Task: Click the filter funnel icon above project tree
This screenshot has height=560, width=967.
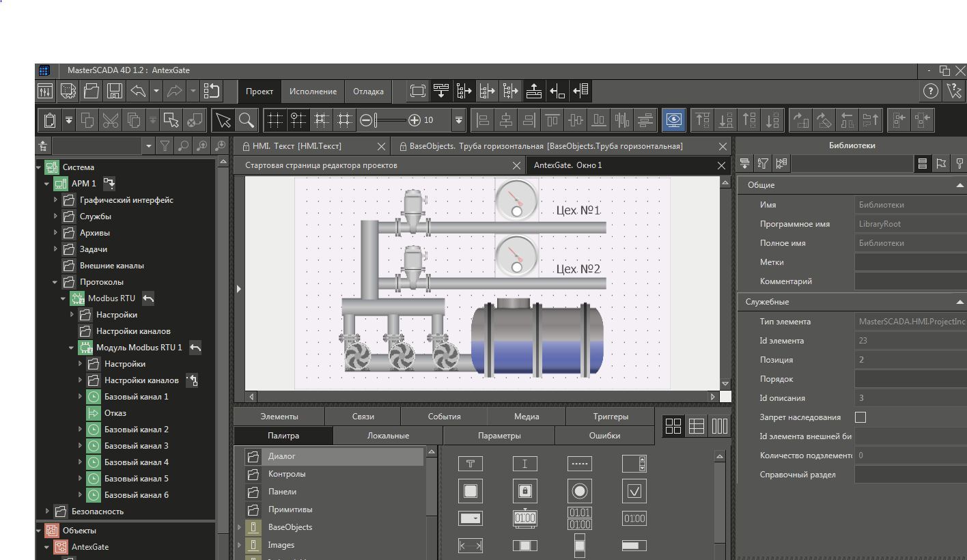Action: coord(165,145)
